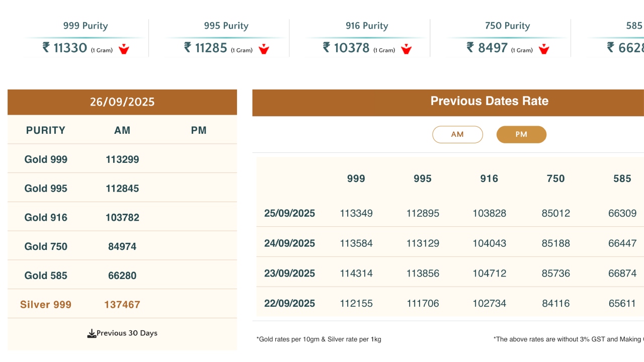Viewport: 644px width, 362px height.
Task: Click the red down-arrow beside 999 Purity price
Action: click(124, 49)
